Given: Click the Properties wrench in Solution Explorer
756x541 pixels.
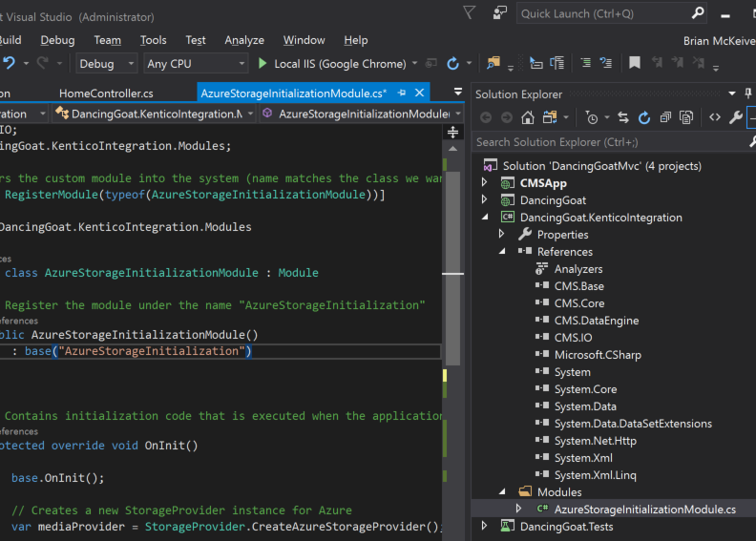Looking at the screenshot, I should [x=735, y=117].
